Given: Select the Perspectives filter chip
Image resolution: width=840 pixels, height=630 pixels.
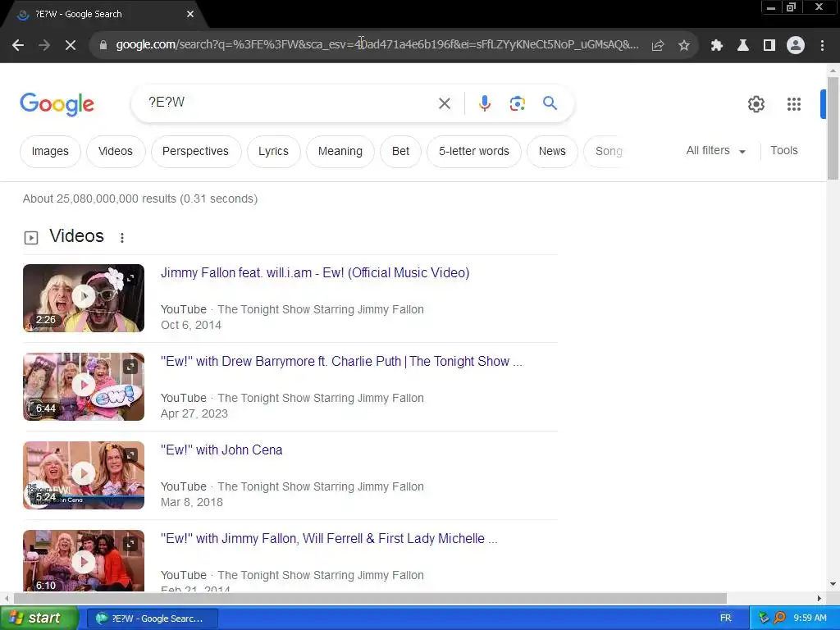Looking at the screenshot, I should [195, 152].
